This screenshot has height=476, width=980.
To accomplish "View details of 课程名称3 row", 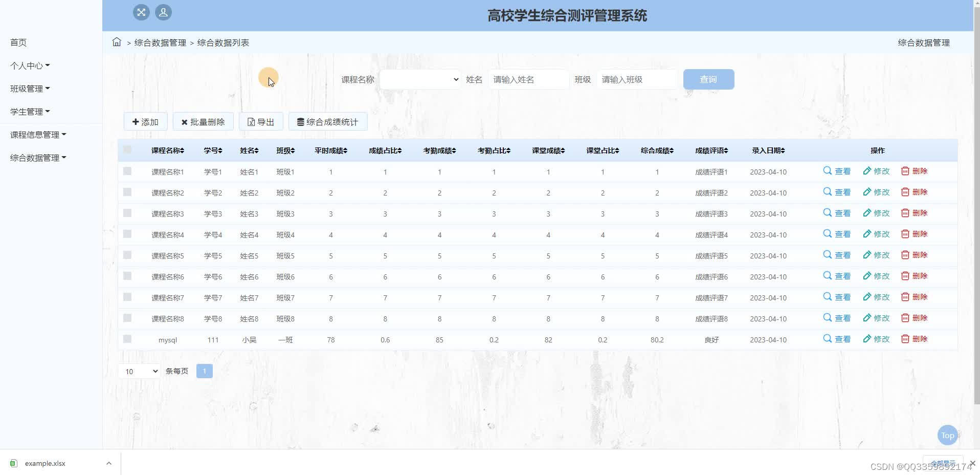I will (837, 213).
